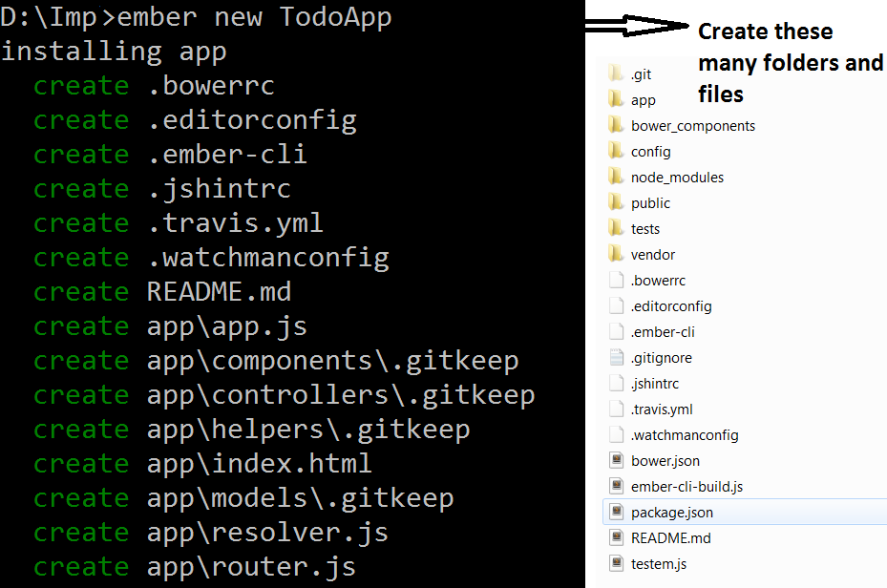Click terminal line 'create .watchmanconfig'
This screenshot has height=588, width=887.
click(211, 259)
